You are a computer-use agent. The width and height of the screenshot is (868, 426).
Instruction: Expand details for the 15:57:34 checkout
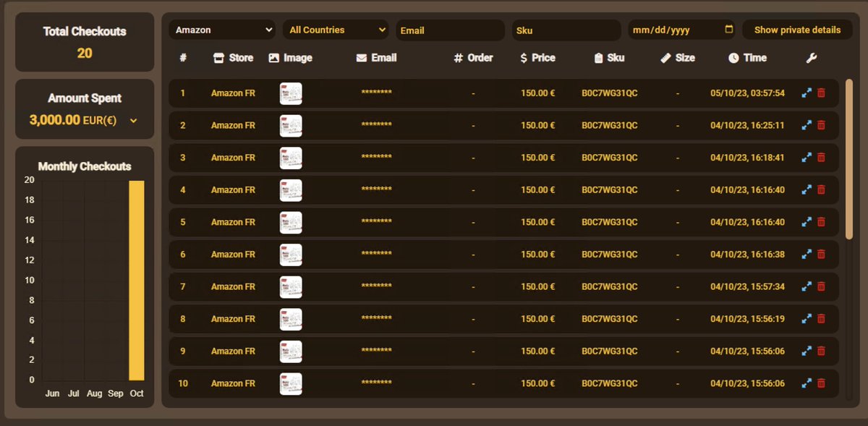(807, 286)
